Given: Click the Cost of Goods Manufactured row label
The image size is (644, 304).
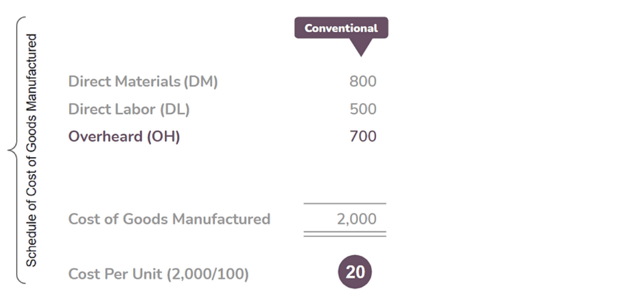Looking at the screenshot, I should (x=169, y=219).
